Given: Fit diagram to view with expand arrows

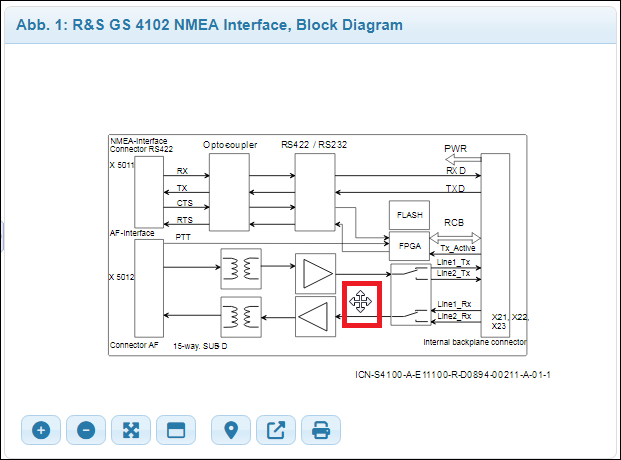Looking at the screenshot, I should click(131, 430).
